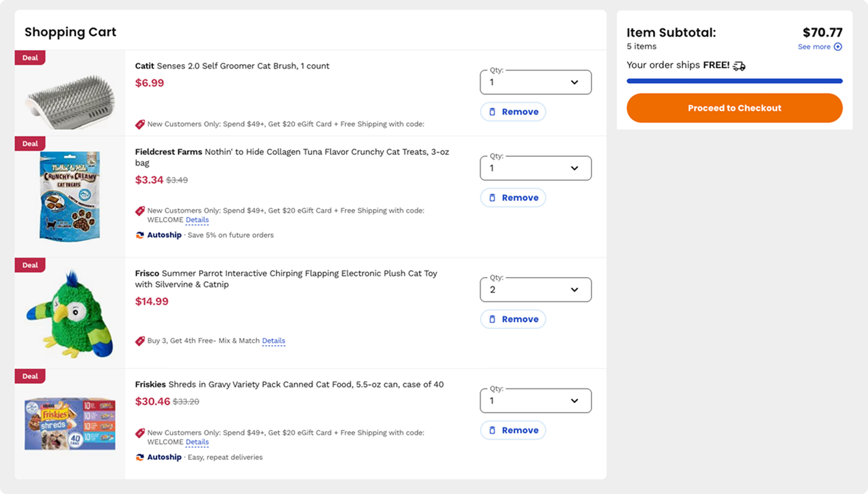The width and height of the screenshot is (868, 494).
Task: Remove the Frisco Summer Parrot toy
Action: [x=513, y=319]
